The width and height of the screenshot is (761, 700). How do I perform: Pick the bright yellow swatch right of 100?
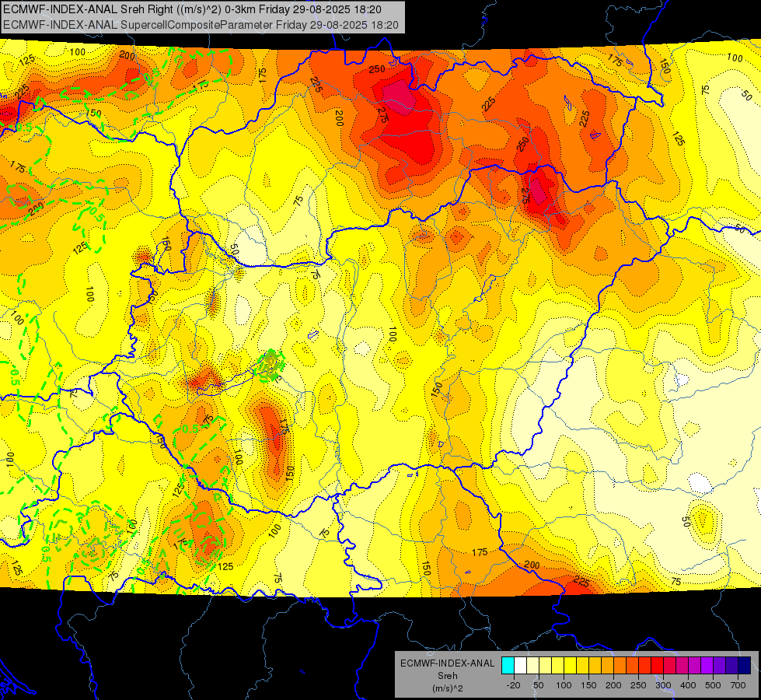point(571,666)
